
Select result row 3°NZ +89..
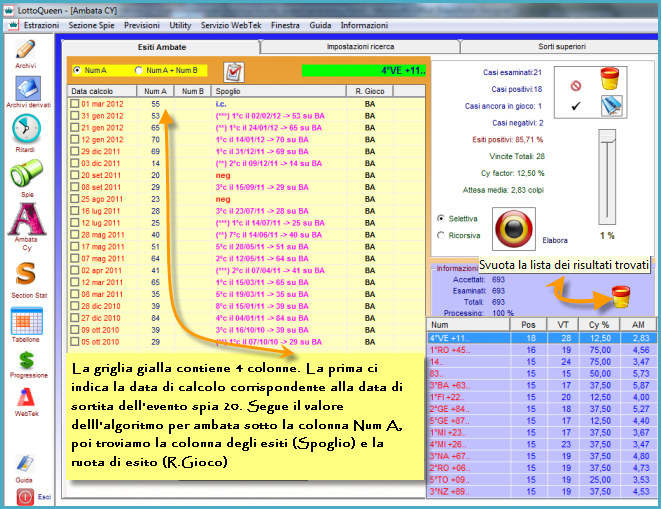coord(542,491)
